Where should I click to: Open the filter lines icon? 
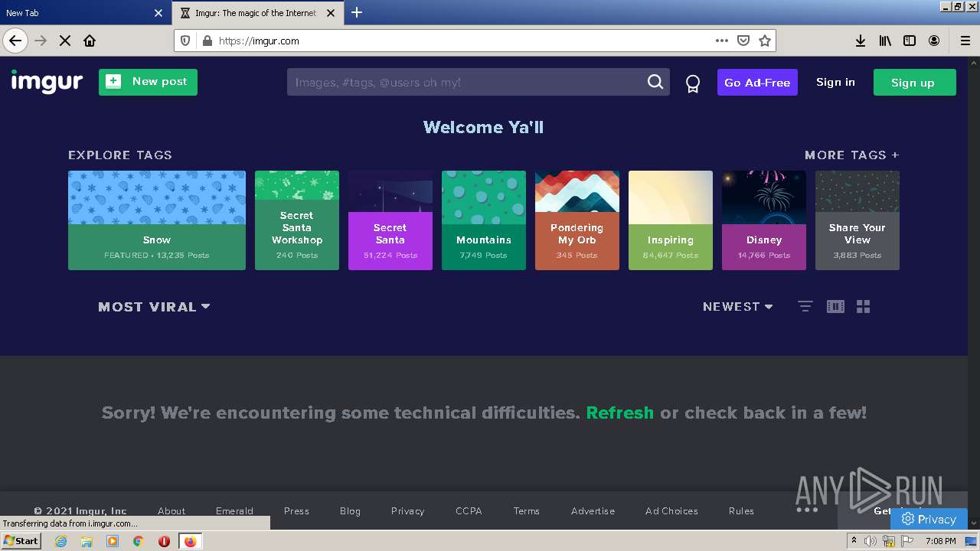tap(805, 306)
